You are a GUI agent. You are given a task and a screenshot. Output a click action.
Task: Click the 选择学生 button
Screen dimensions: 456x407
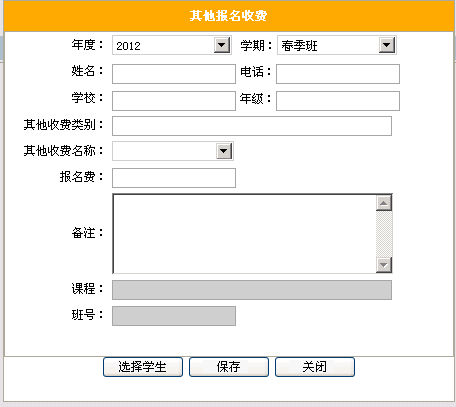143,367
